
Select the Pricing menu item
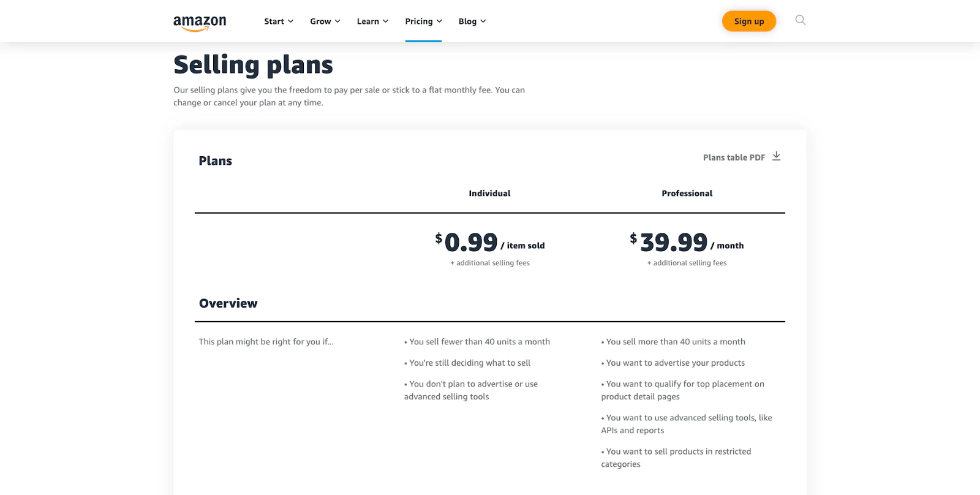tap(419, 21)
